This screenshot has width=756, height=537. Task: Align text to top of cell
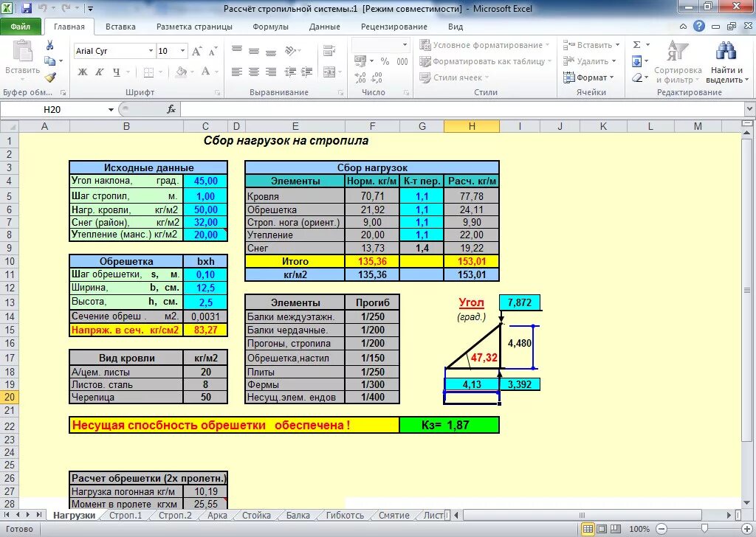[x=237, y=49]
